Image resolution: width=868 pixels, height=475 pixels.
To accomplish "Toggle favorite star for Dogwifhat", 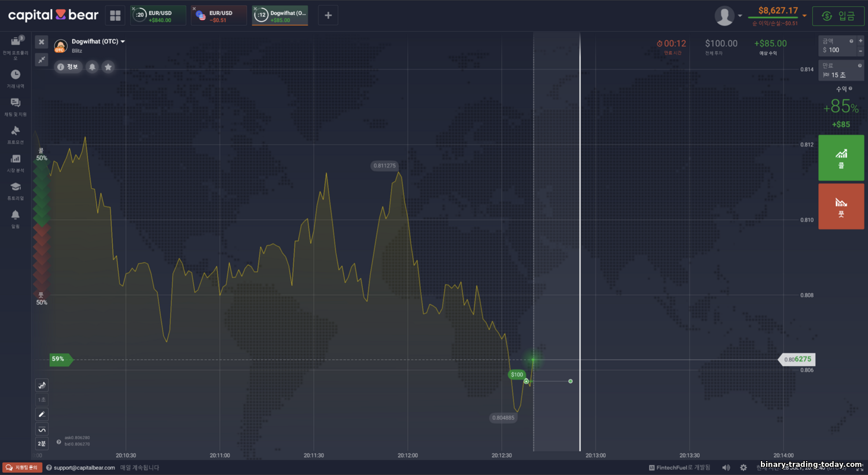I will [108, 67].
